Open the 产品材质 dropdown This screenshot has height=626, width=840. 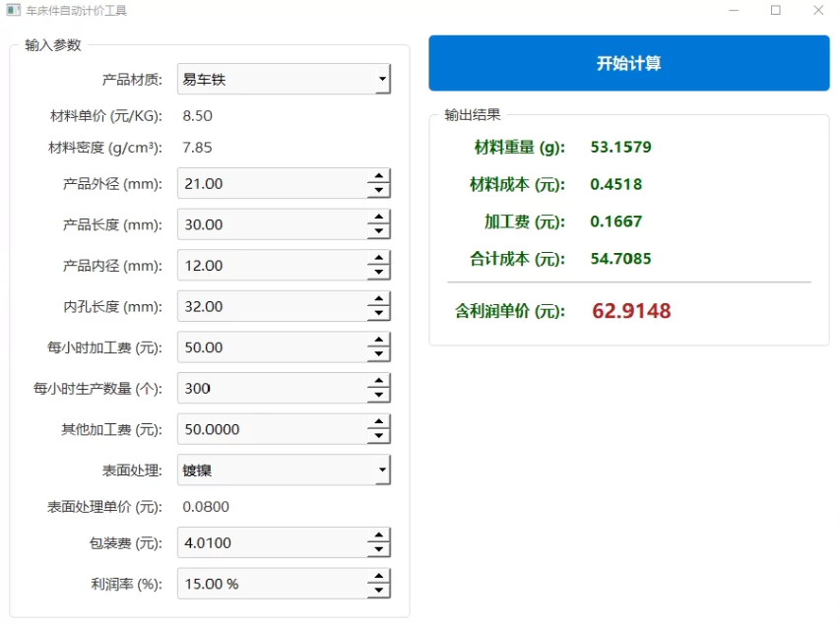click(284, 80)
